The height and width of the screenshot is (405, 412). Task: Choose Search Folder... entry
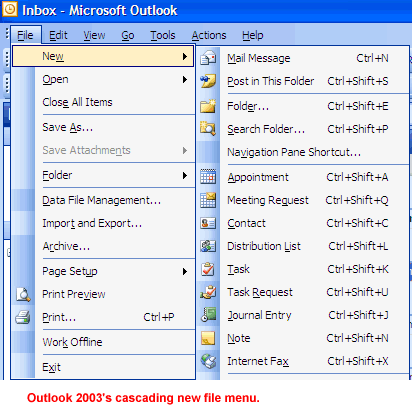303,129
